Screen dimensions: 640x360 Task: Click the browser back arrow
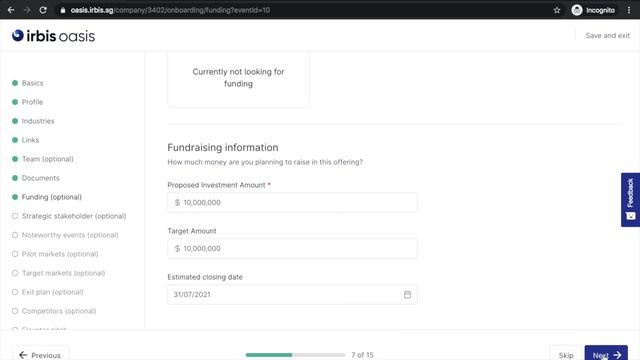(11, 10)
